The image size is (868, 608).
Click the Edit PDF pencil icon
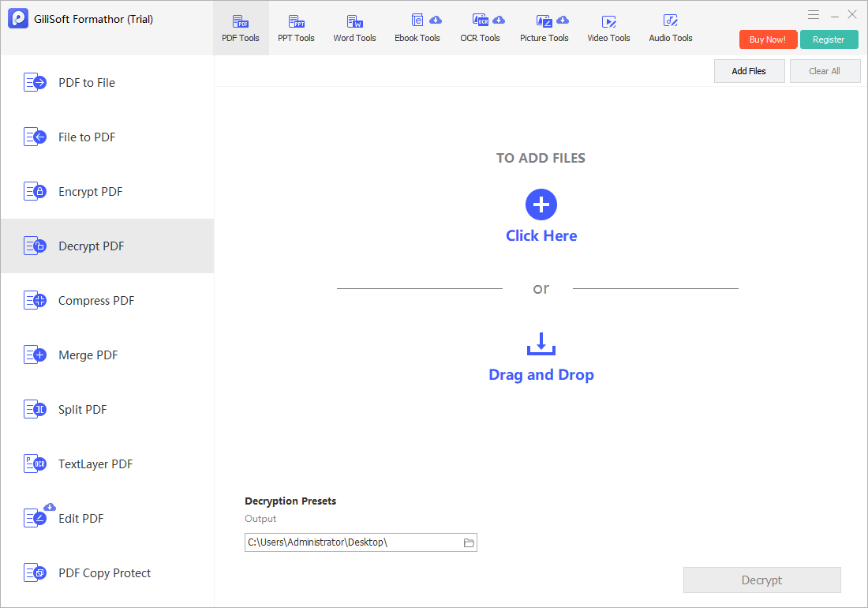35,519
